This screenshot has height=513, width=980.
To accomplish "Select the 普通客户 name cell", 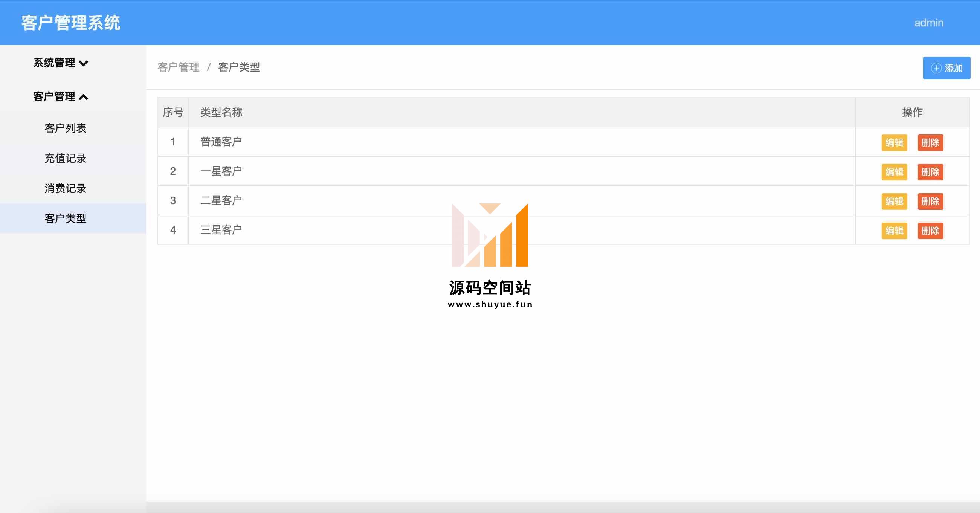I will click(x=522, y=142).
